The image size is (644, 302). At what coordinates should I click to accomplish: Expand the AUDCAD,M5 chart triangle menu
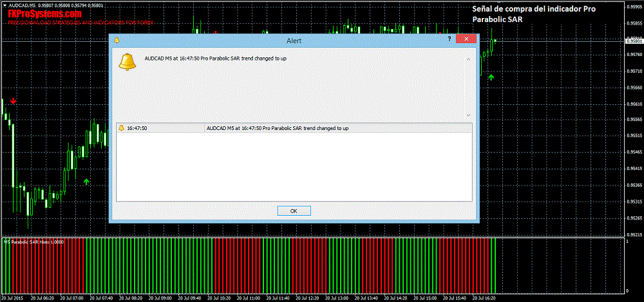coord(3,6)
